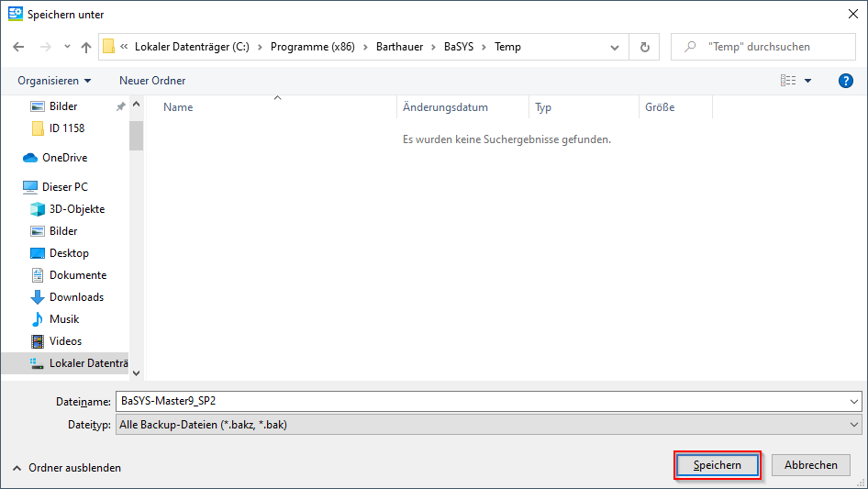The width and height of the screenshot is (868, 489).
Task: Open the view options dropdown arrow
Action: [x=808, y=81]
